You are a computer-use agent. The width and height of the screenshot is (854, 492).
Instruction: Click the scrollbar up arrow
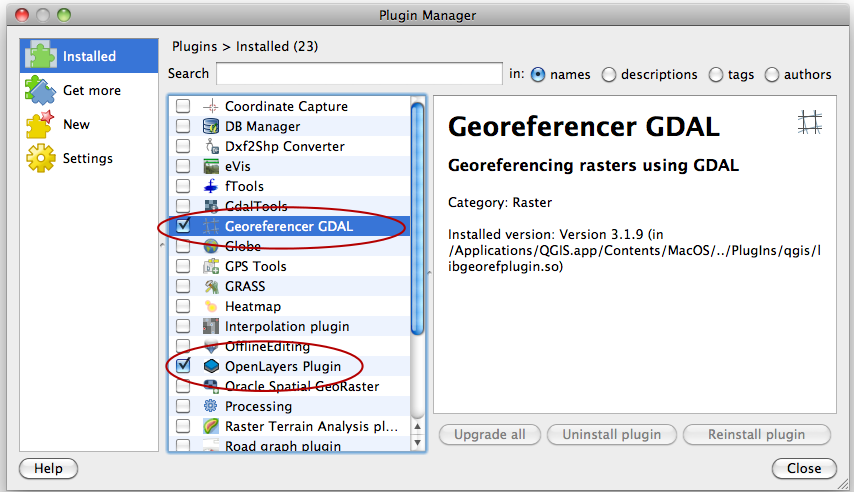click(x=417, y=427)
